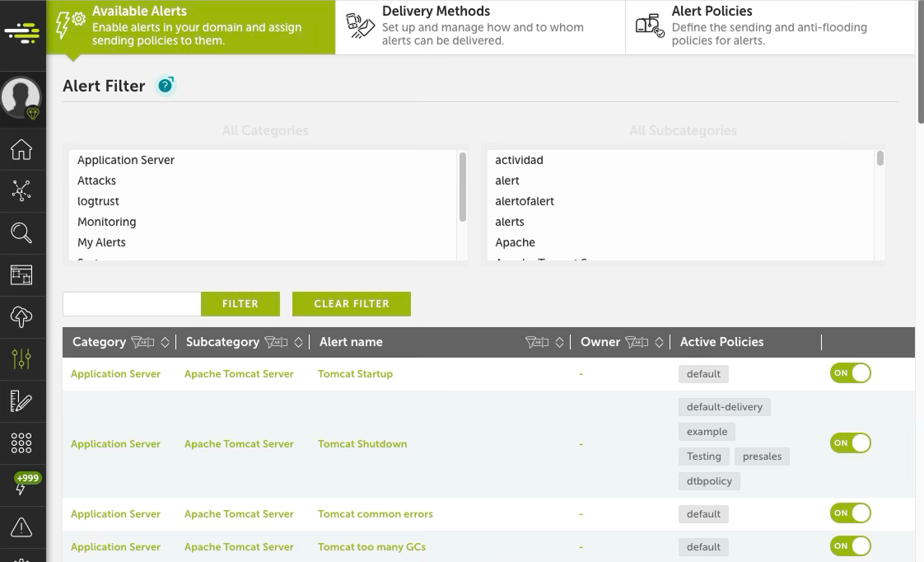Click the warning triangle icon in sidebar

[22, 527]
